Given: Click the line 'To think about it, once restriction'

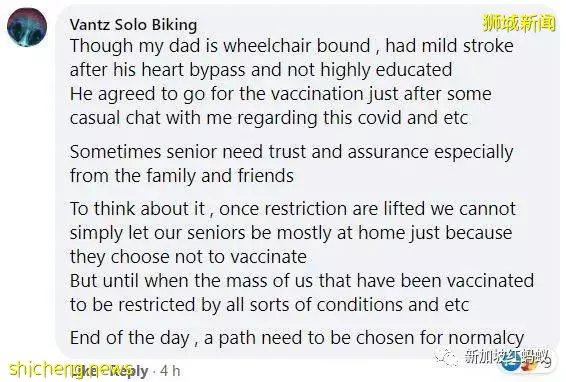Looking at the screenshot, I should click(x=293, y=209).
